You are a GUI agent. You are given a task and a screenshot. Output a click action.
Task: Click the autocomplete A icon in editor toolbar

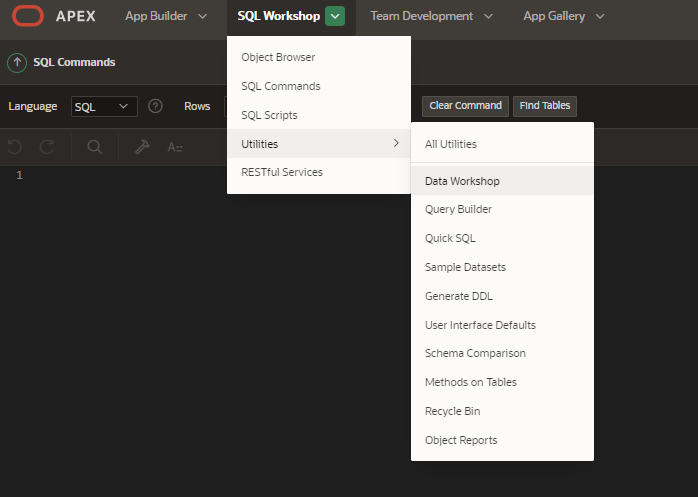[x=175, y=147]
